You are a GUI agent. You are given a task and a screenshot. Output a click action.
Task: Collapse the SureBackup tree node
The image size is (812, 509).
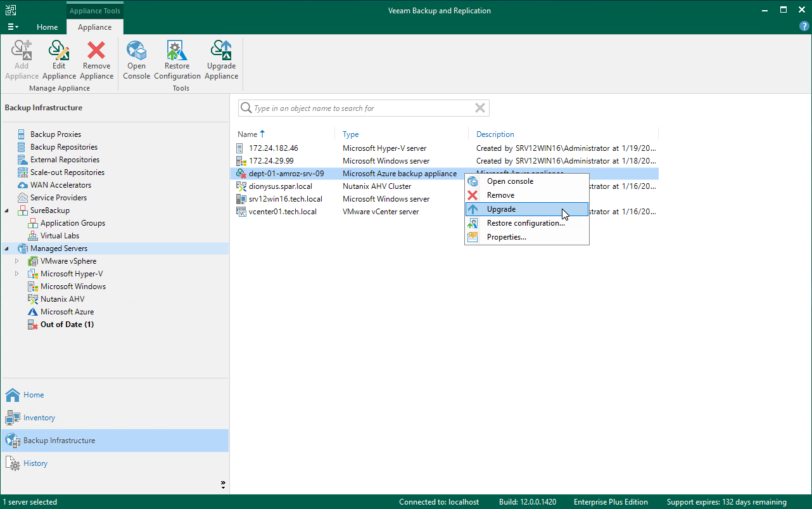tap(7, 210)
